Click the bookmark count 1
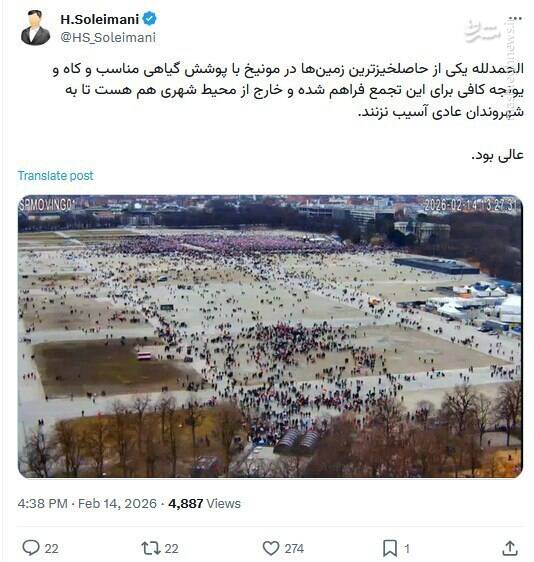The width and height of the screenshot is (534, 562). (406, 548)
